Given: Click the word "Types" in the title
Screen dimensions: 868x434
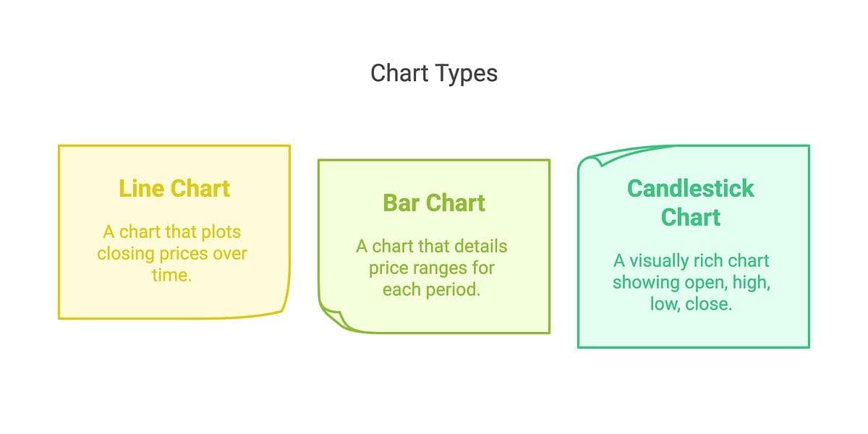Looking at the screenshot, I should click(465, 73).
